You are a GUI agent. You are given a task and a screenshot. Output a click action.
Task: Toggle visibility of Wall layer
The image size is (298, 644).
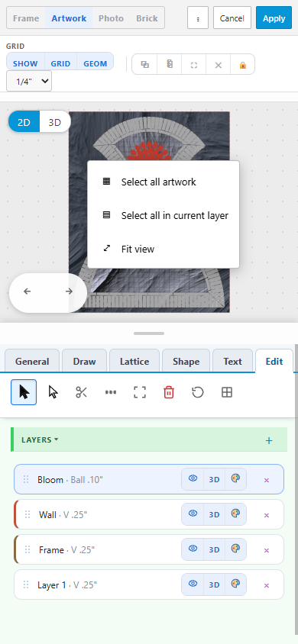point(193,514)
